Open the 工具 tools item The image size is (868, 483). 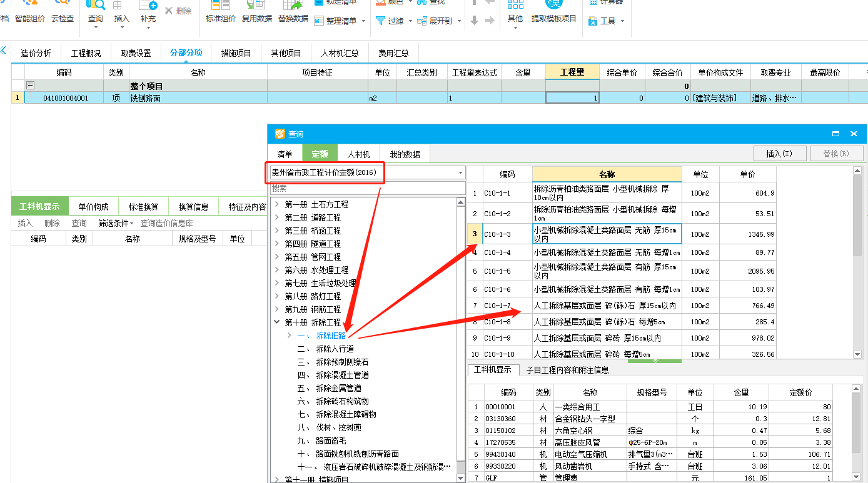coord(602,21)
